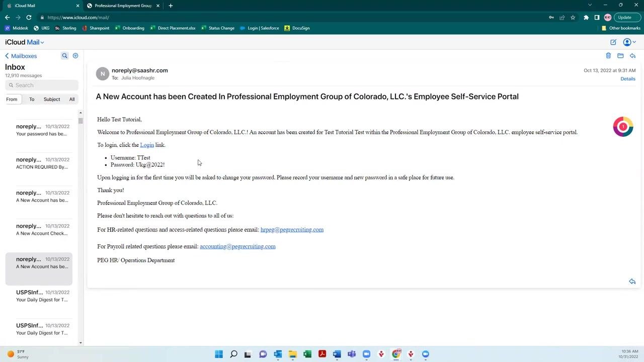This screenshot has width=644, height=362.
Task: Click the colorful circular notification badge
Action: (x=623, y=127)
